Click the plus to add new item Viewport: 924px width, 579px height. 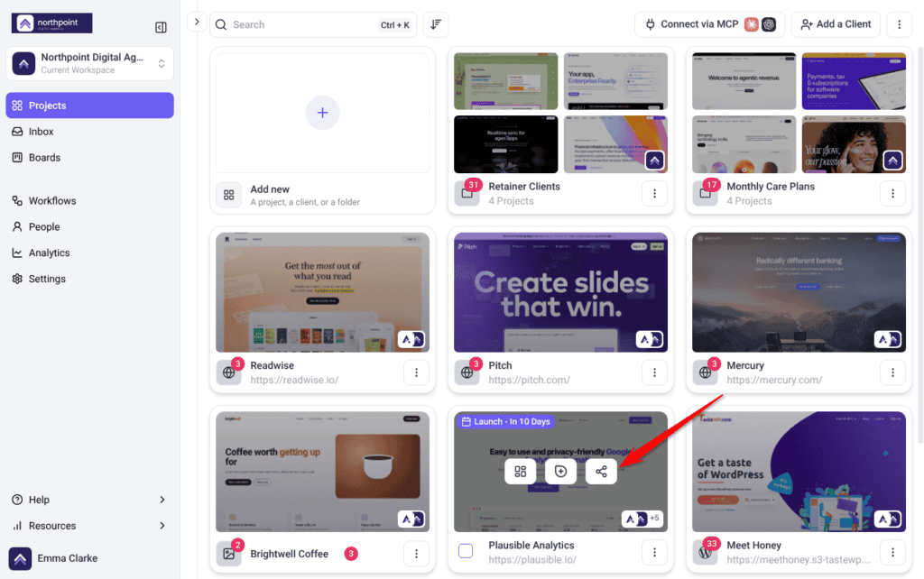coord(322,113)
